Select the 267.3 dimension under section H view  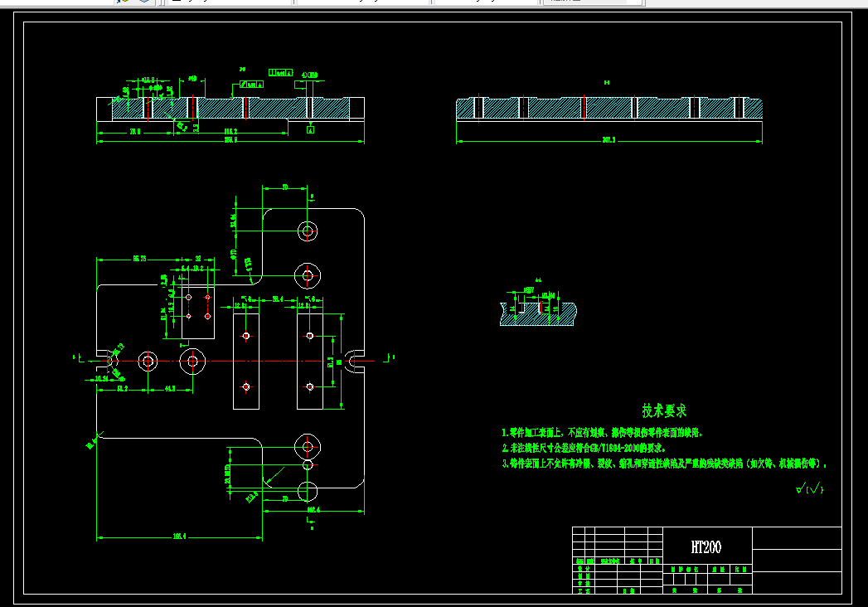[x=609, y=140]
